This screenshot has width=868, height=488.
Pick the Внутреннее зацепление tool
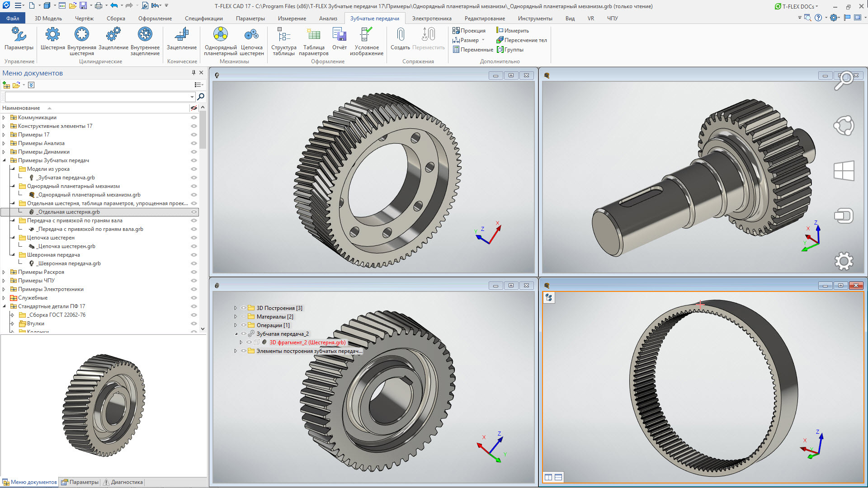click(x=145, y=42)
